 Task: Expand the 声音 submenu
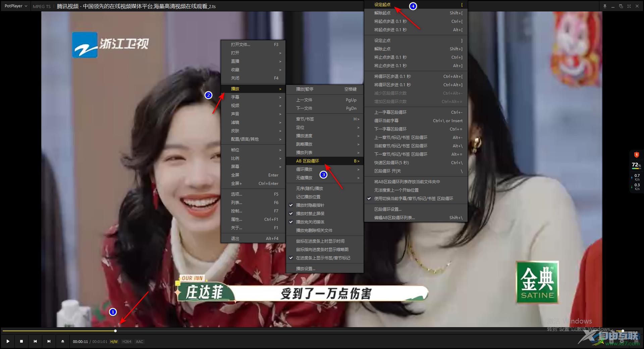point(253,114)
